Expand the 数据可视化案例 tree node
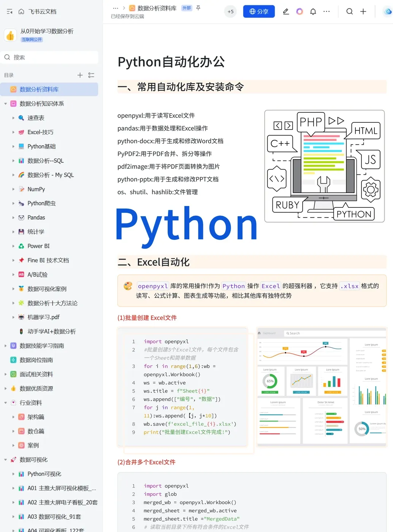Image resolution: width=393 pixels, height=532 pixels. pos(13,289)
